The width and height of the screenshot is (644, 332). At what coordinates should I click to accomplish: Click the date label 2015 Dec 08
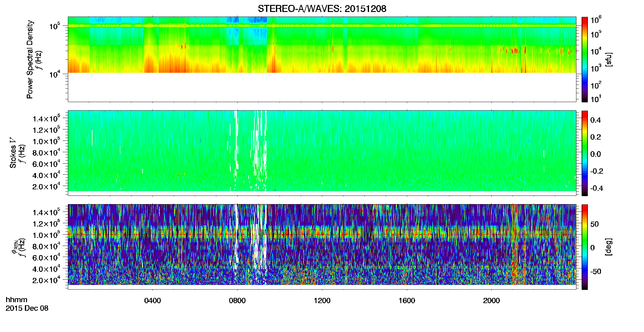[27, 308]
